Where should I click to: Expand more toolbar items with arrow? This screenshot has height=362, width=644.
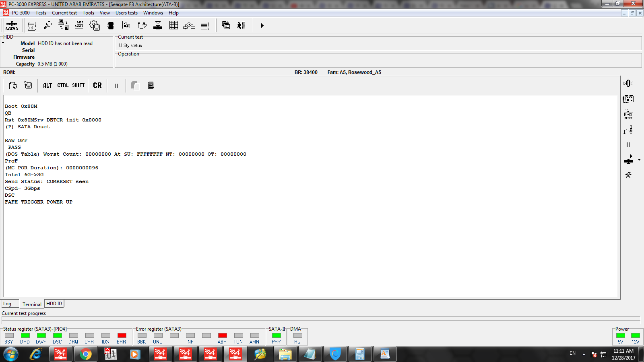tap(262, 25)
